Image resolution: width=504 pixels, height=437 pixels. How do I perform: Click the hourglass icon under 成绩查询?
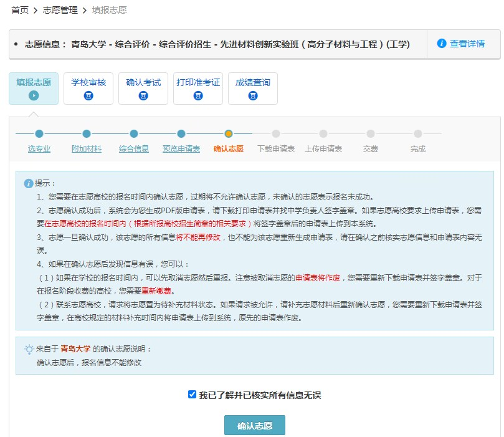point(253,95)
